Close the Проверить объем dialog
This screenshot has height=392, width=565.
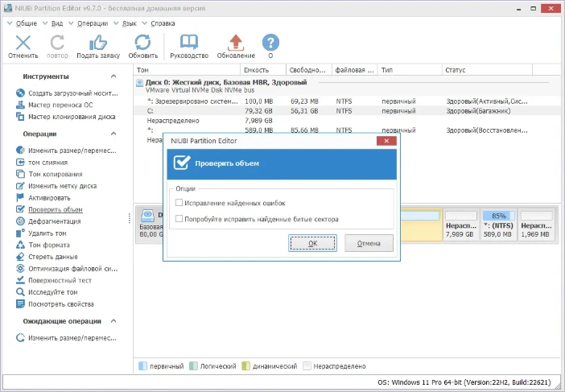click(x=386, y=141)
